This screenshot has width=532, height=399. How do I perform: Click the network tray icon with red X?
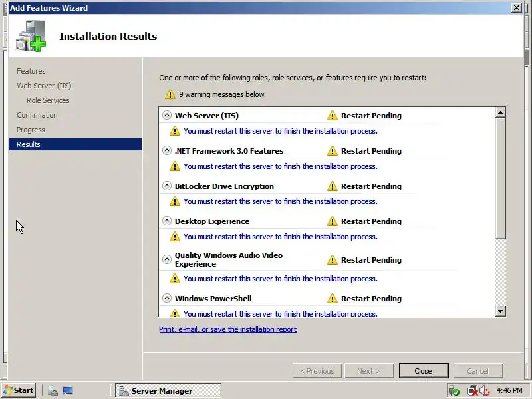[473, 391]
